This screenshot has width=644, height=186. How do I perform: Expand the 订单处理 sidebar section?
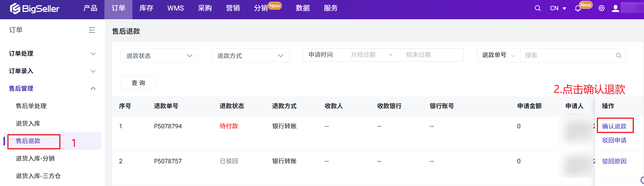point(52,54)
